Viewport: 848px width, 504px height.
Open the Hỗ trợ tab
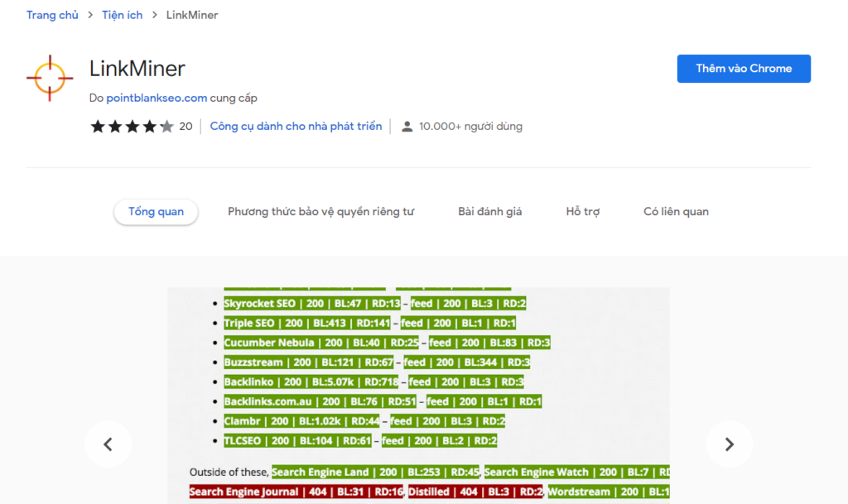pyautogui.click(x=583, y=211)
